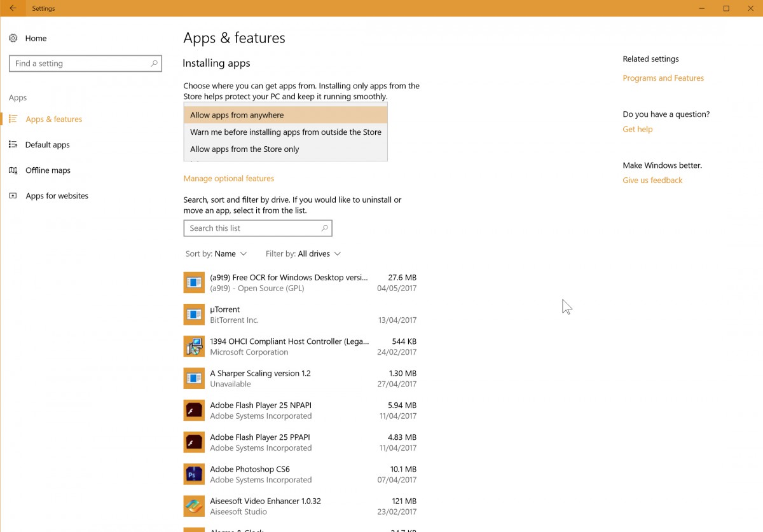Choose Warn me before installing apps option
763x532 pixels.
[285, 132]
